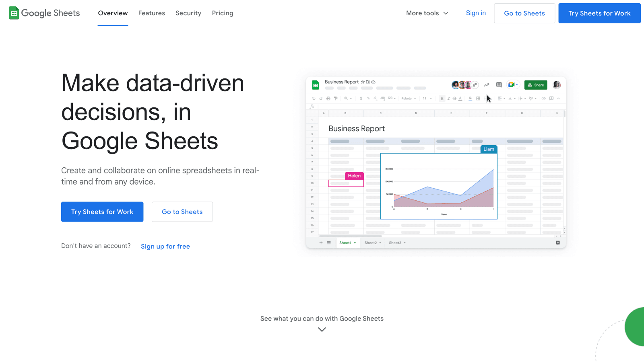Screen dimensions: 644x362
Task: Open the font size 11 dropdown
Action: (427, 98)
